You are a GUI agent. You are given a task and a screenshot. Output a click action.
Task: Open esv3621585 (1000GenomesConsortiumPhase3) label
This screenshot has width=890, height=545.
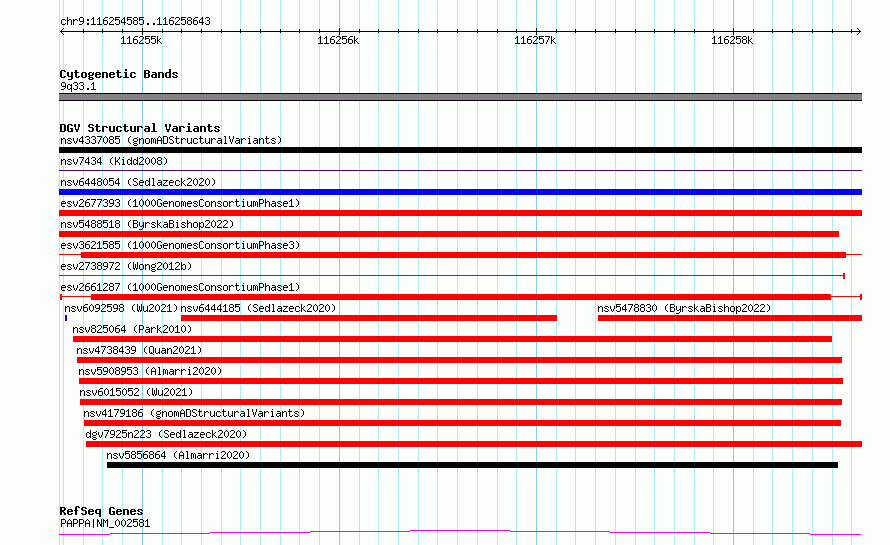point(180,245)
